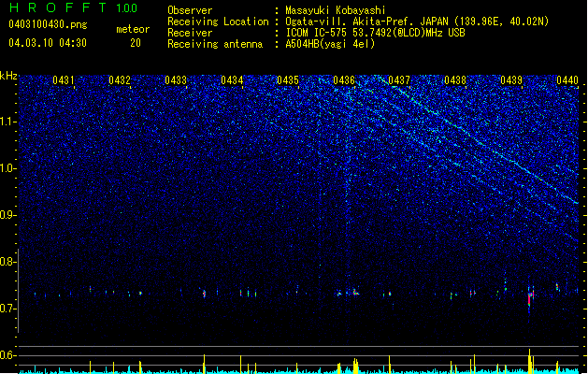Click the 0435 time marker
Screen dimensions: 588x374
288,80
